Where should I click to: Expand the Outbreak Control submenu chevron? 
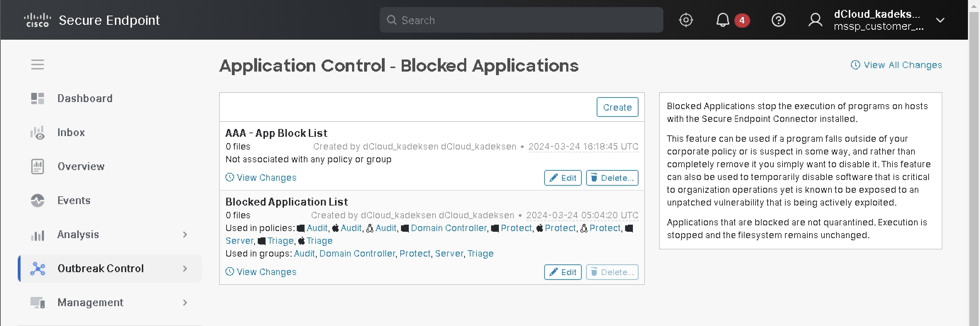coord(185,269)
